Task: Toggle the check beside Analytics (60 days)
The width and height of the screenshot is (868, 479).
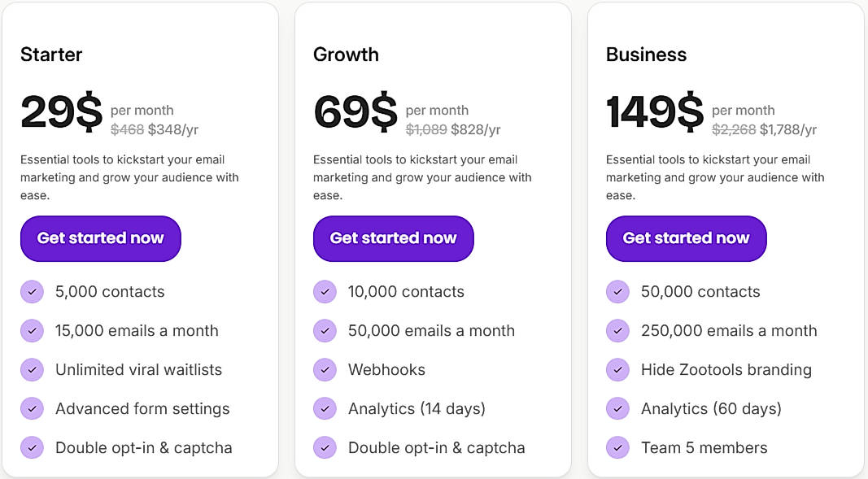Action: tap(617, 408)
